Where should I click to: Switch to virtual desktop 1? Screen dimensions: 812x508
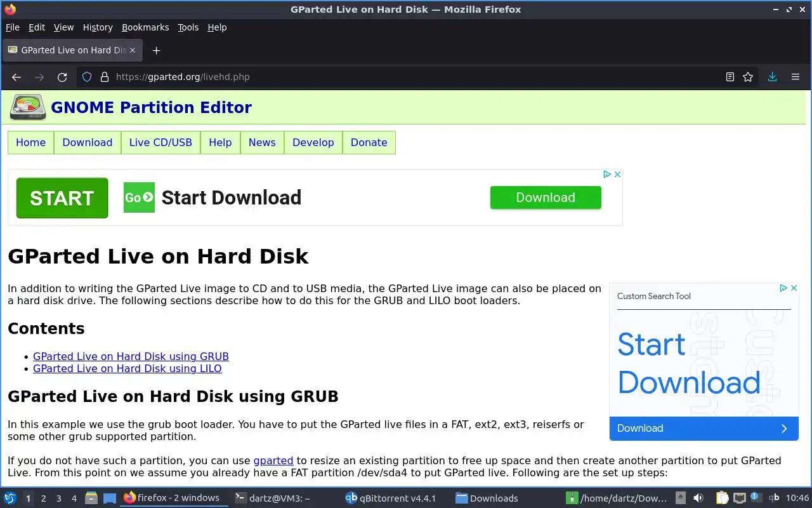pyautogui.click(x=28, y=498)
